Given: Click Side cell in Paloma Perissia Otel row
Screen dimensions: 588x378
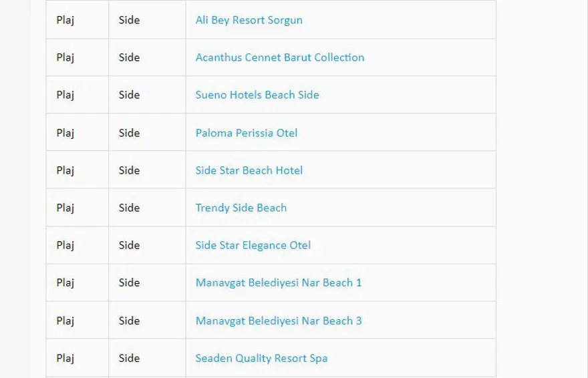Looking at the screenshot, I should pos(129,133).
